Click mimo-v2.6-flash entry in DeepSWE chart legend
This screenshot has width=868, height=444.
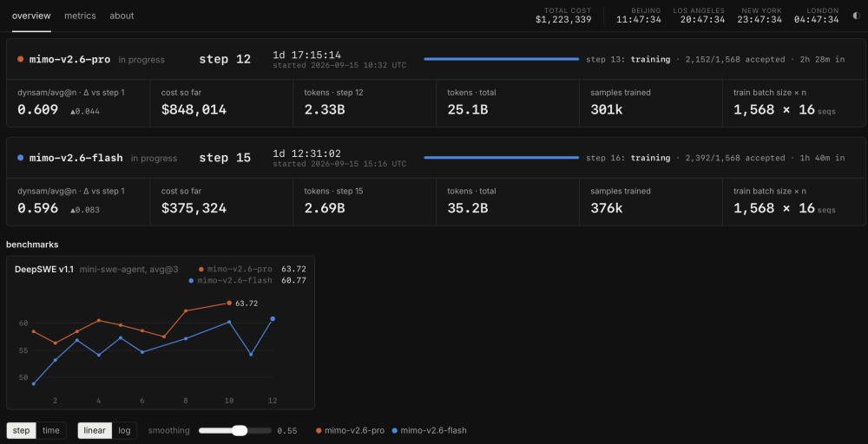(x=230, y=280)
